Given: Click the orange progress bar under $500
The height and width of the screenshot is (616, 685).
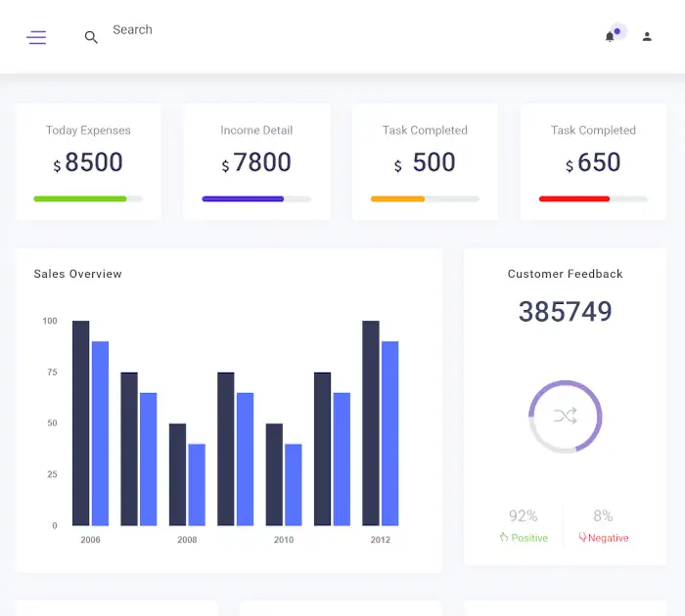Looking at the screenshot, I should (x=425, y=199).
